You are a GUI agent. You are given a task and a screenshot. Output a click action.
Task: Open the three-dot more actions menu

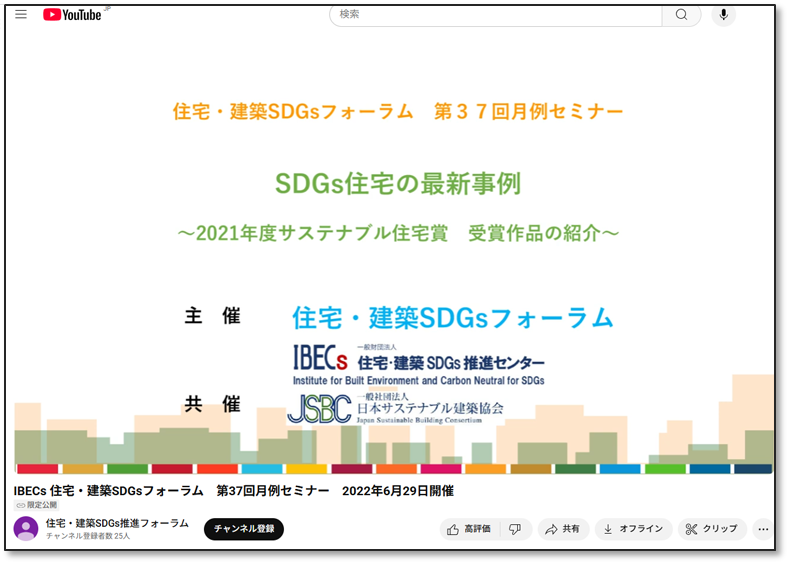[763, 529]
